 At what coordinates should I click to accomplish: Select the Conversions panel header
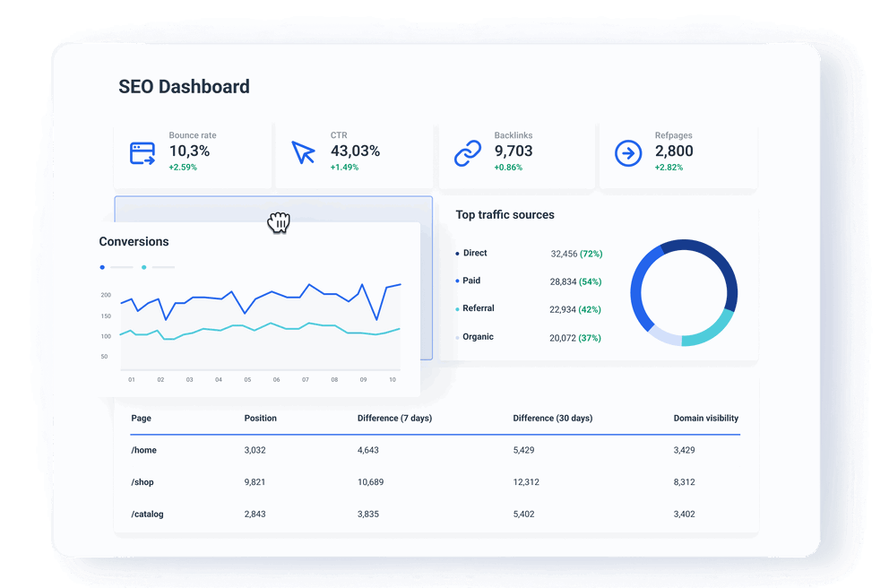pos(134,241)
